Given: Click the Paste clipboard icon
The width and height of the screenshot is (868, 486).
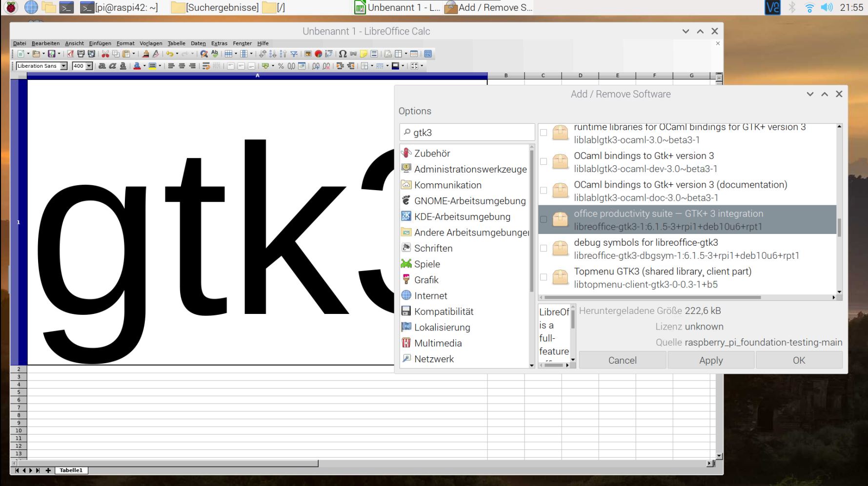Looking at the screenshot, I should coord(126,54).
